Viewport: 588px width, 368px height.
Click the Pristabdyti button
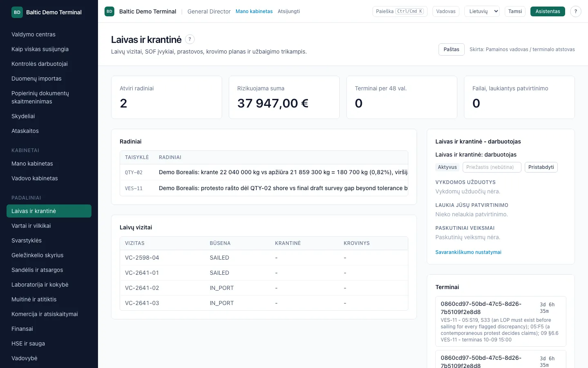[x=541, y=167]
